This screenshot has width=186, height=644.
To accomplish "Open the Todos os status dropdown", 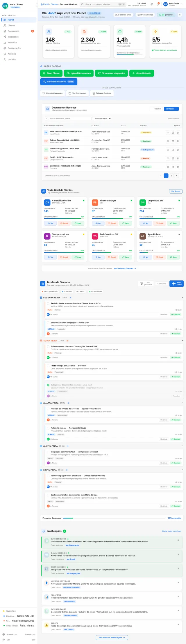I will (x=102, y=118).
